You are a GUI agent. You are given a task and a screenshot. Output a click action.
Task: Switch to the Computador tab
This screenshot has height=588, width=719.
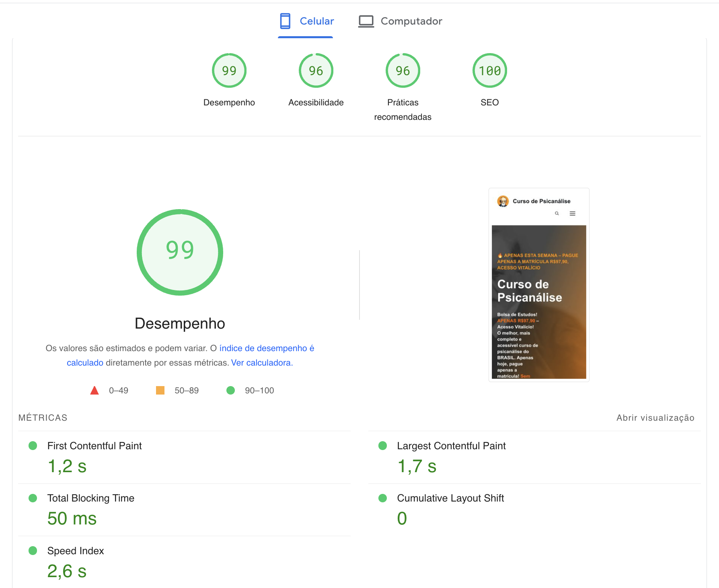(x=400, y=21)
